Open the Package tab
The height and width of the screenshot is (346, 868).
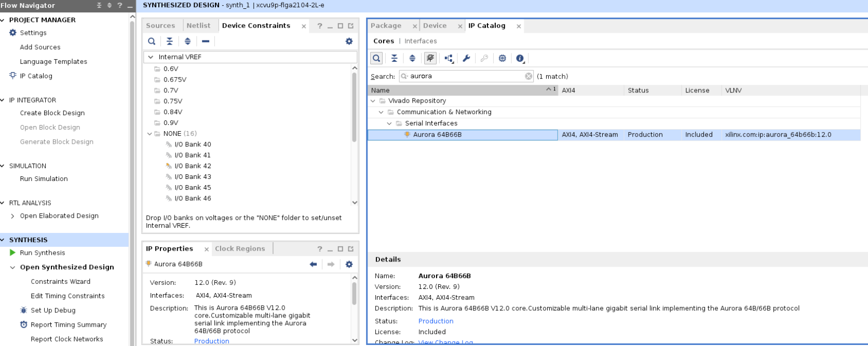386,25
